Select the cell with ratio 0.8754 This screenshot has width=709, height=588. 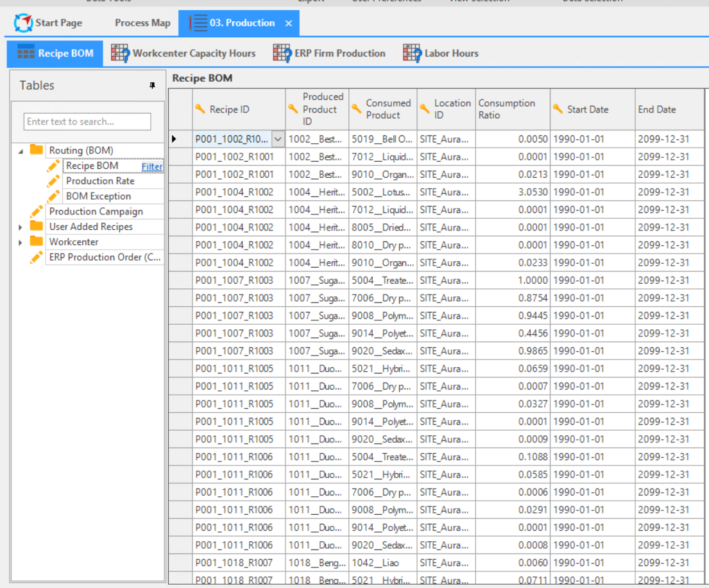click(513, 298)
